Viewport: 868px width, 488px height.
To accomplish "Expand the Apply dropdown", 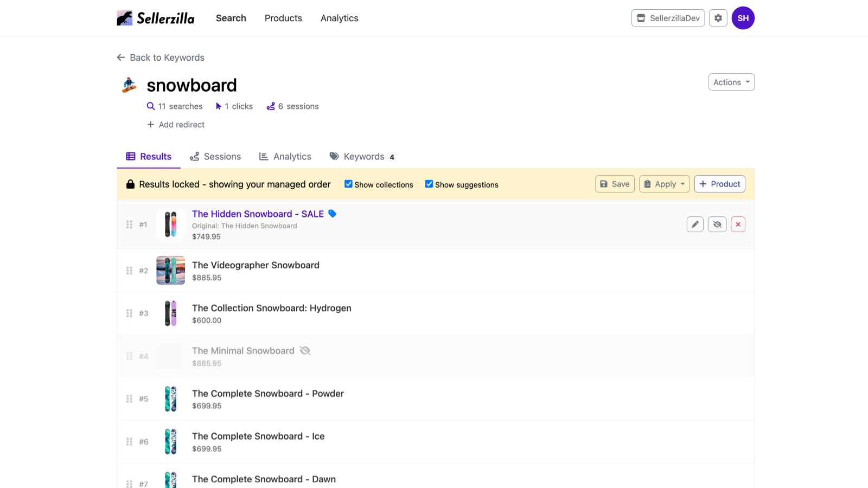I will [x=664, y=184].
